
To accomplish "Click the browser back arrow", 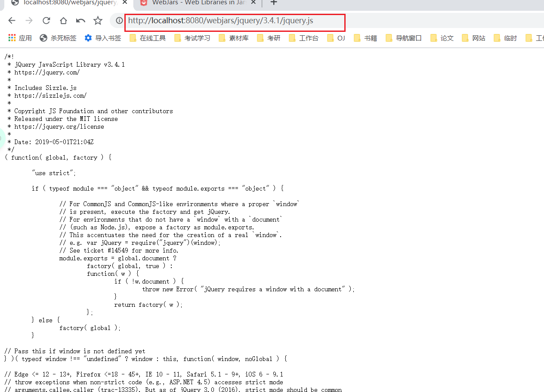I will (x=12, y=21).
